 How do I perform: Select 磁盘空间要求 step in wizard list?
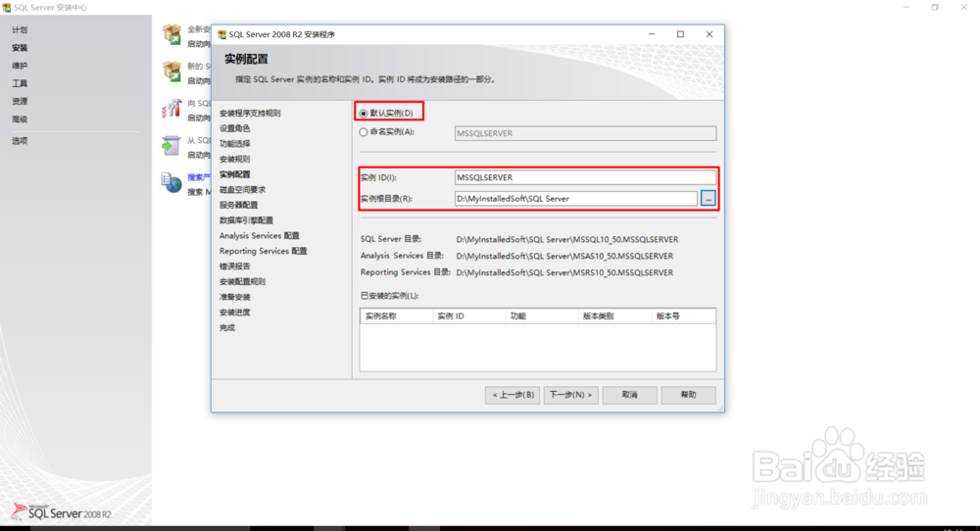(242, 189)
